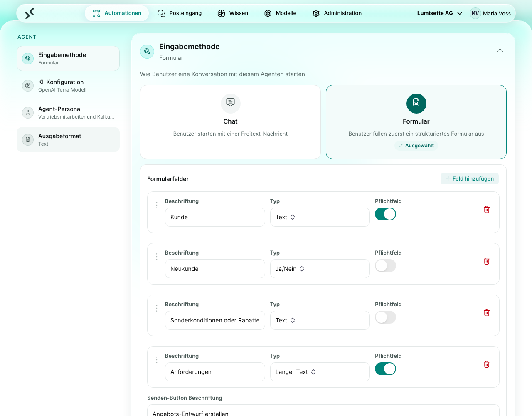Open KI-Konfiguration in the agent sidebar

pos(68,85)
